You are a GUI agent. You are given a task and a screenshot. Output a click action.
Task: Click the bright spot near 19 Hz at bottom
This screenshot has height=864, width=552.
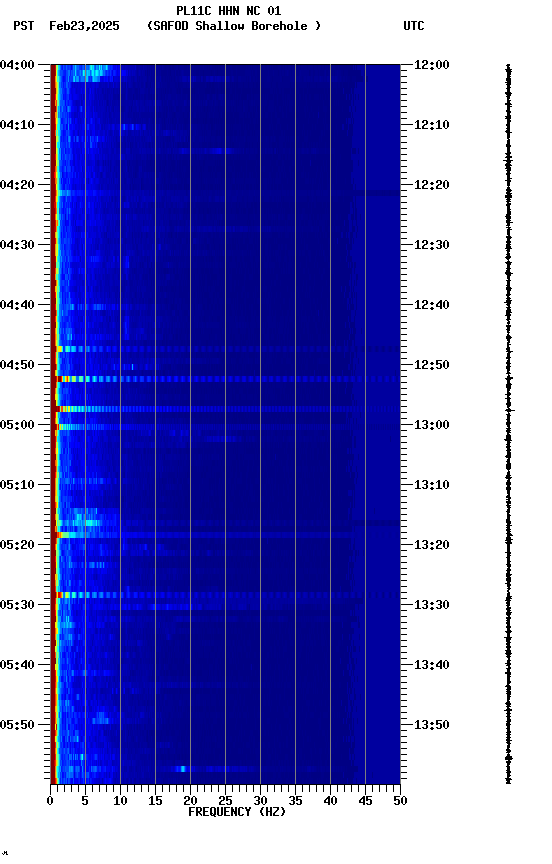(181, 769)
